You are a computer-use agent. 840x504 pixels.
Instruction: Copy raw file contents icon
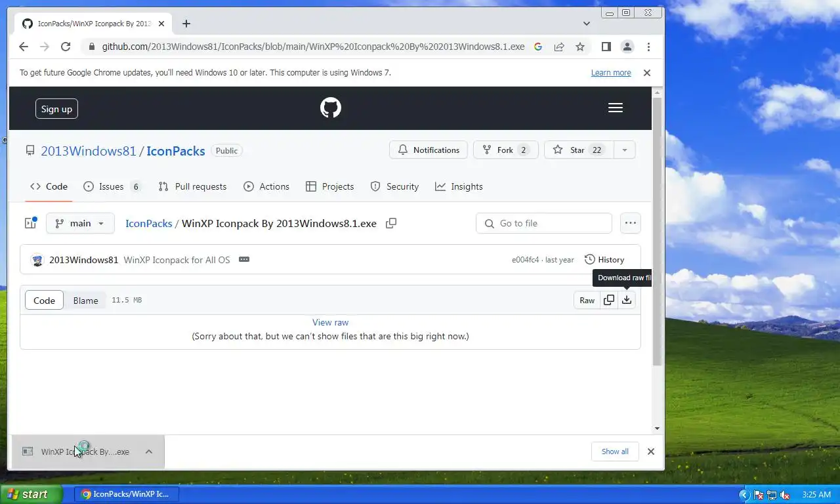coord(609,300)
